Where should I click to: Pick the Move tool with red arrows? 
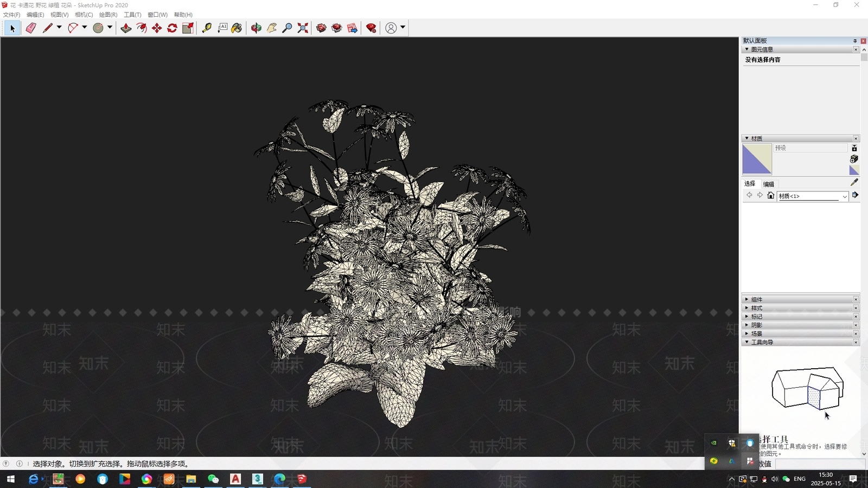tap(157, 28)
